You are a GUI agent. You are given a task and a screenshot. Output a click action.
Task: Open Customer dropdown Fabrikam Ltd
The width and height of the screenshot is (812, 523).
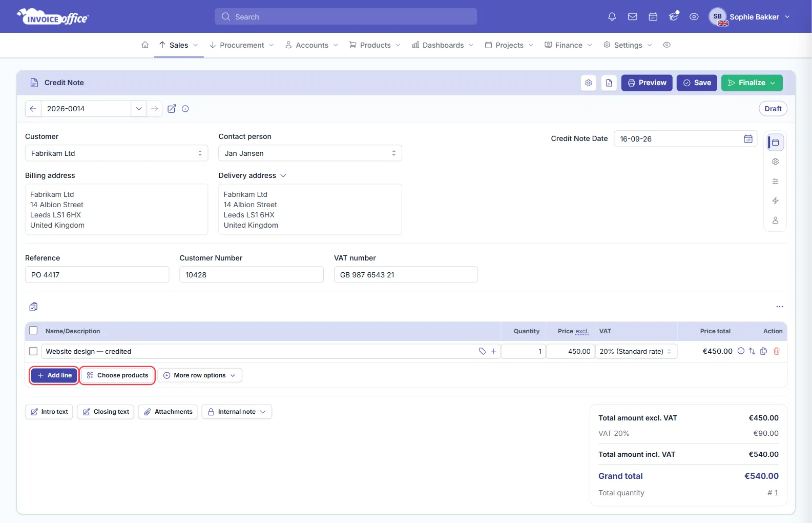117,153
